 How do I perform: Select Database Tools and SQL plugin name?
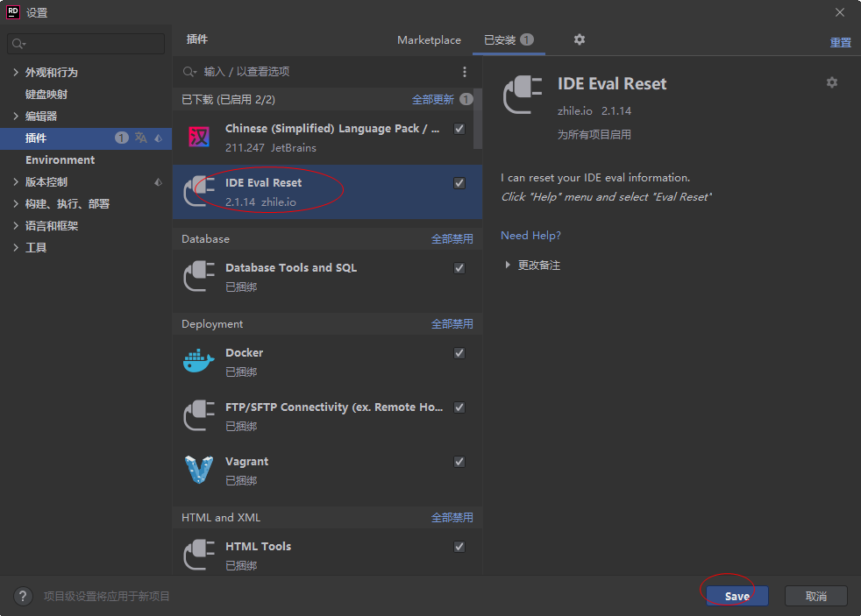click(x=291, y=267)
